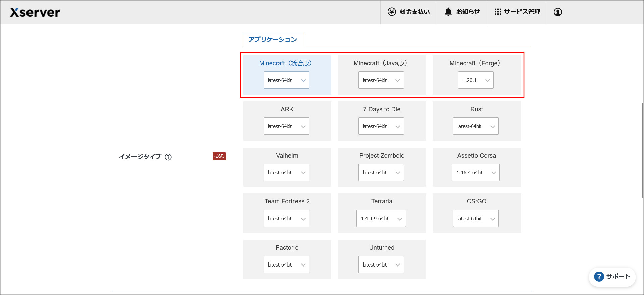Click the yen payment icon
Image resolution: width=644 pixels, height=295 pixels.
click(x=392, y=12)
